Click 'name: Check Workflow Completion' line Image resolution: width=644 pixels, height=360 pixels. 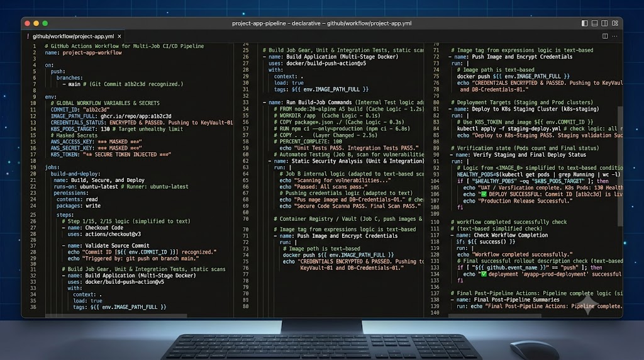coord(499,235)
